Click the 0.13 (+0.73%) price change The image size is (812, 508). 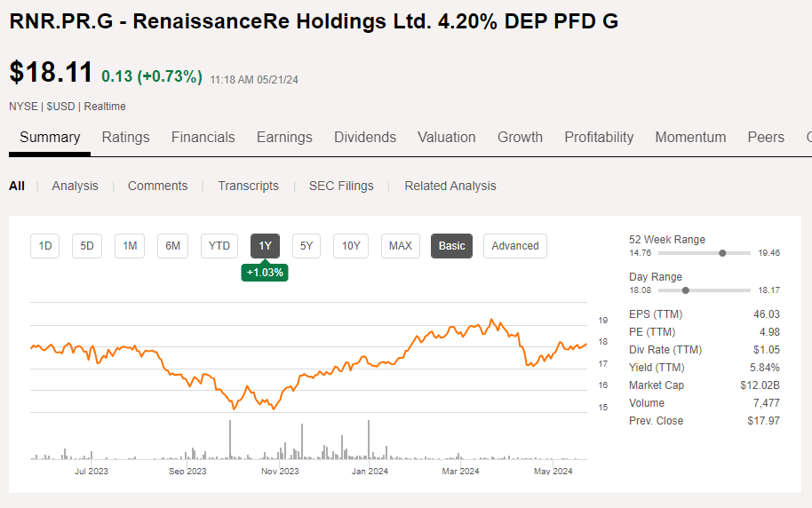tap(152, 76)
